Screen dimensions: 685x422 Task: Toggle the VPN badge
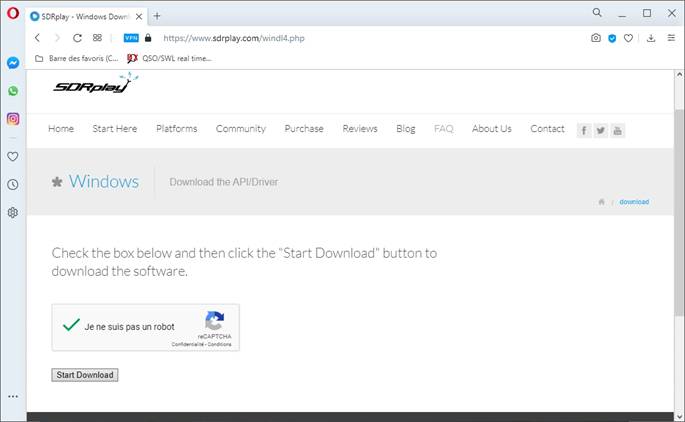131,38
